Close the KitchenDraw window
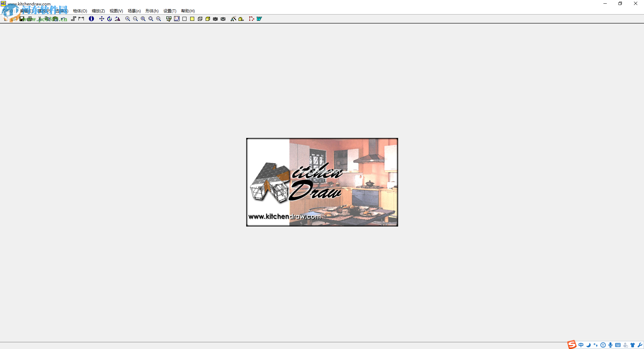This screenshot has height=349, width=644. pos(636,4)
